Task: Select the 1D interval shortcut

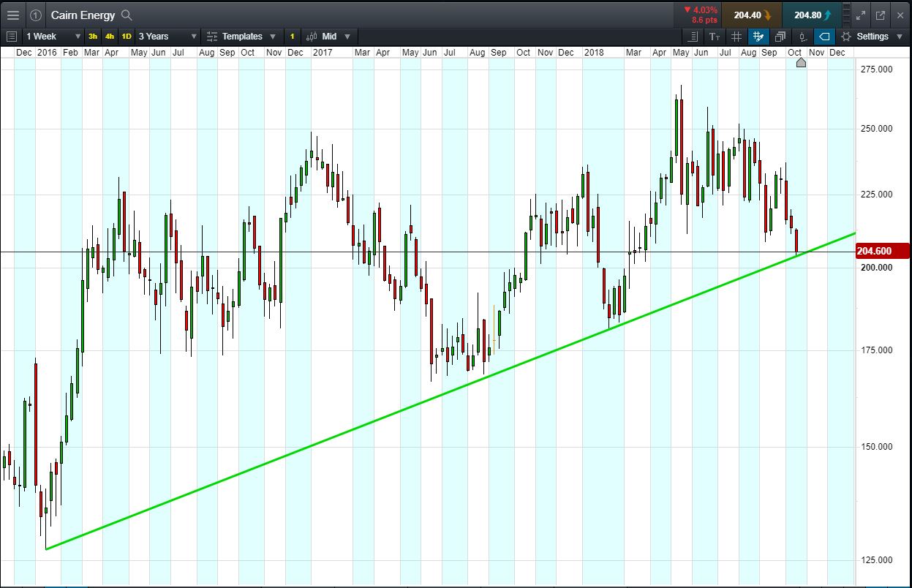Action: pyautogui.click(x=127, y=36)
